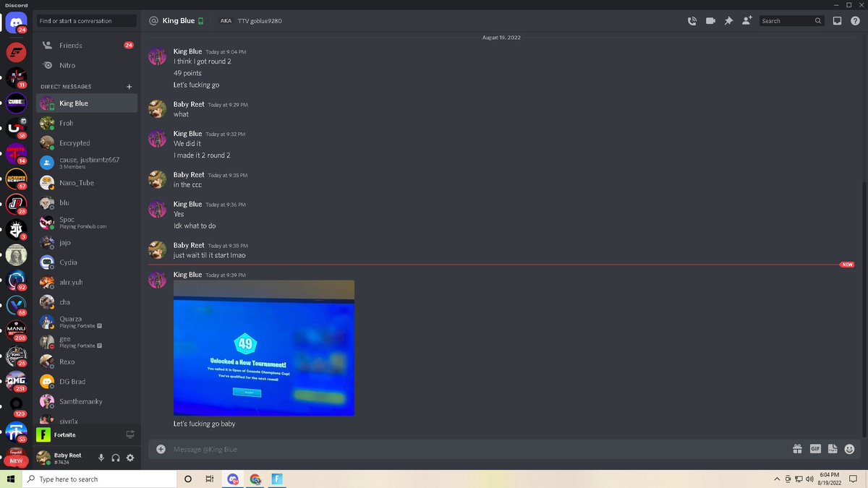This screenshot has height=488, width=868.
Task: Open Discord Home direct messages button
Action: coord(16,23)
